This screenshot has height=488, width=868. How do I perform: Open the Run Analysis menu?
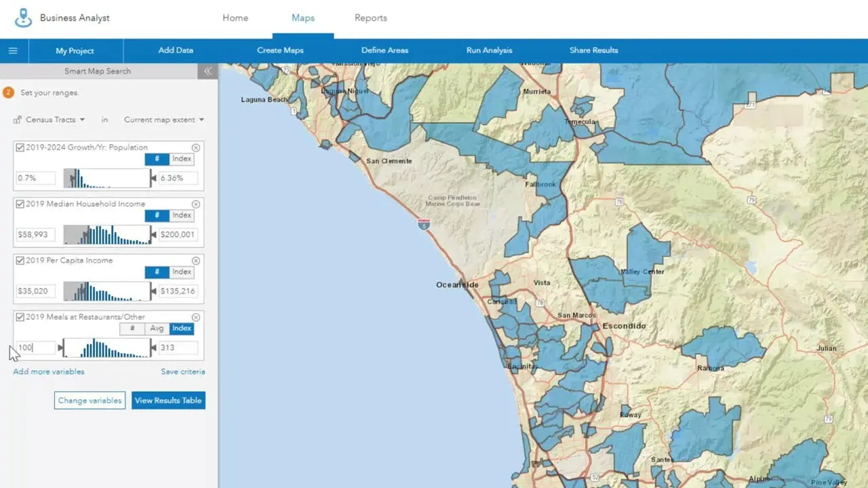click(x=489, y=50)
